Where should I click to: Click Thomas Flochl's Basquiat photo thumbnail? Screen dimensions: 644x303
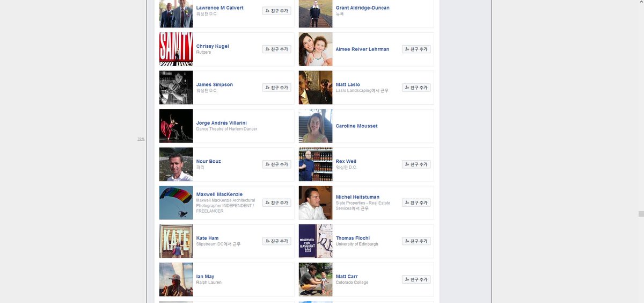click(316, 241)
